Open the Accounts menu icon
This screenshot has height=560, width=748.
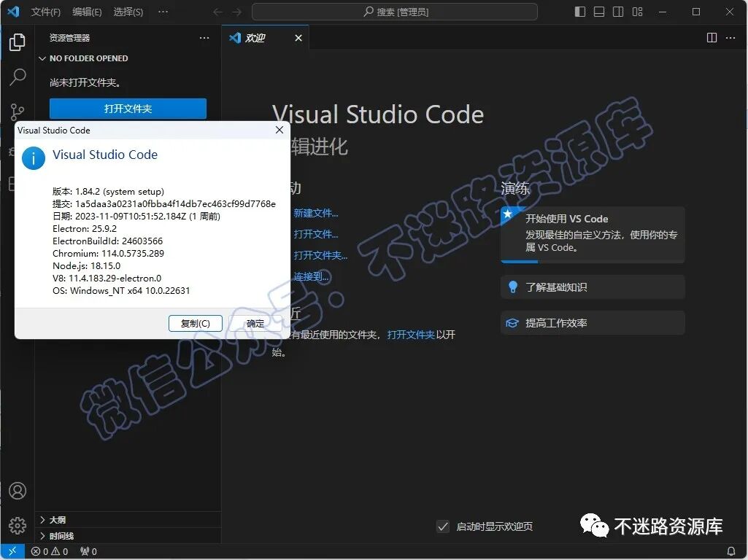18,491
